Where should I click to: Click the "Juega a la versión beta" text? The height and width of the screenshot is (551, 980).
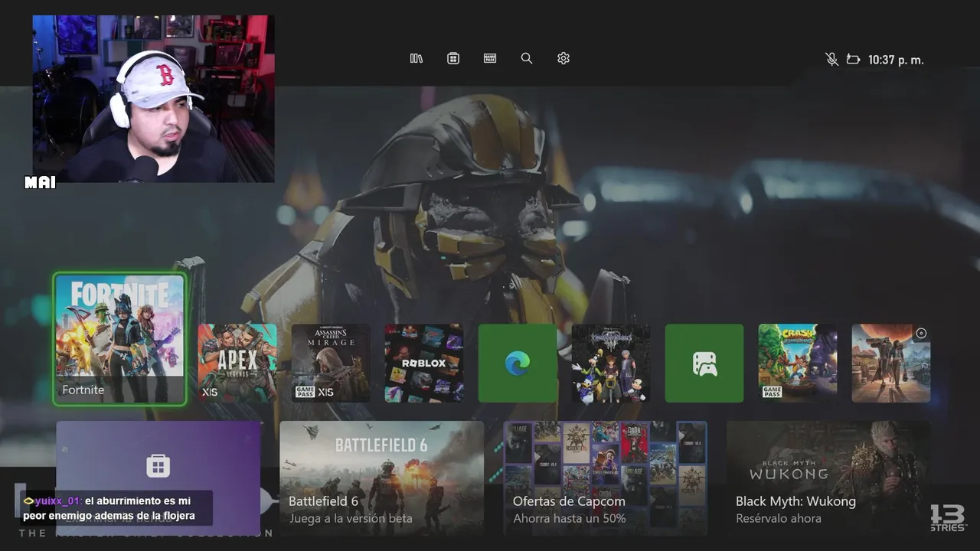350,518
